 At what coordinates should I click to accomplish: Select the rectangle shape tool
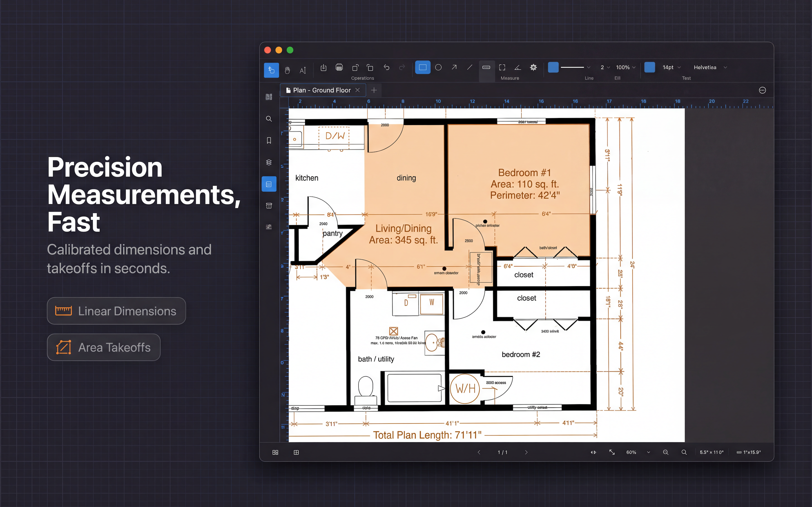pyautogui.click(x=422, y=67)
